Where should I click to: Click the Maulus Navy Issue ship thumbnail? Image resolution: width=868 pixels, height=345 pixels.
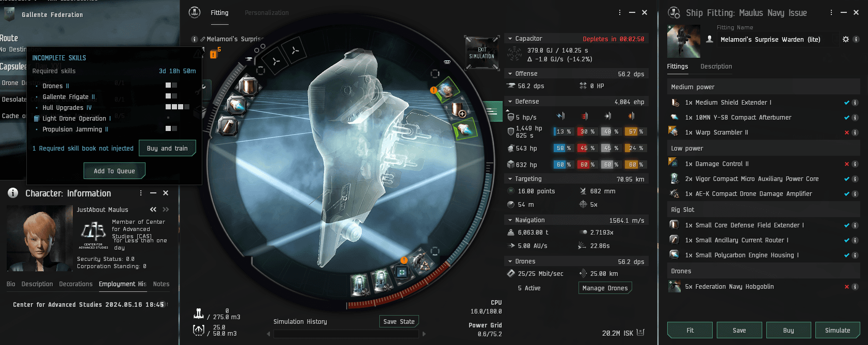(684, 41)
